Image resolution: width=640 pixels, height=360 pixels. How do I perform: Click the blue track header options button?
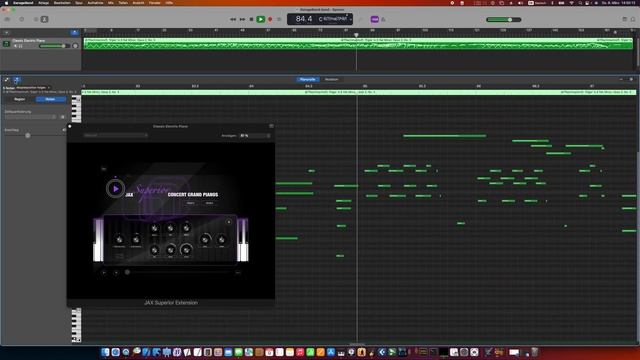point(74,32)
